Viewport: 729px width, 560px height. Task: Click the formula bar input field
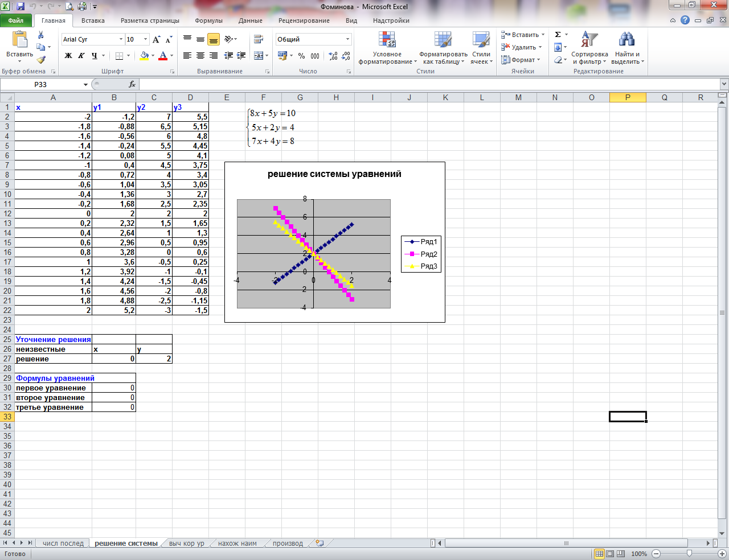(428, 84)
